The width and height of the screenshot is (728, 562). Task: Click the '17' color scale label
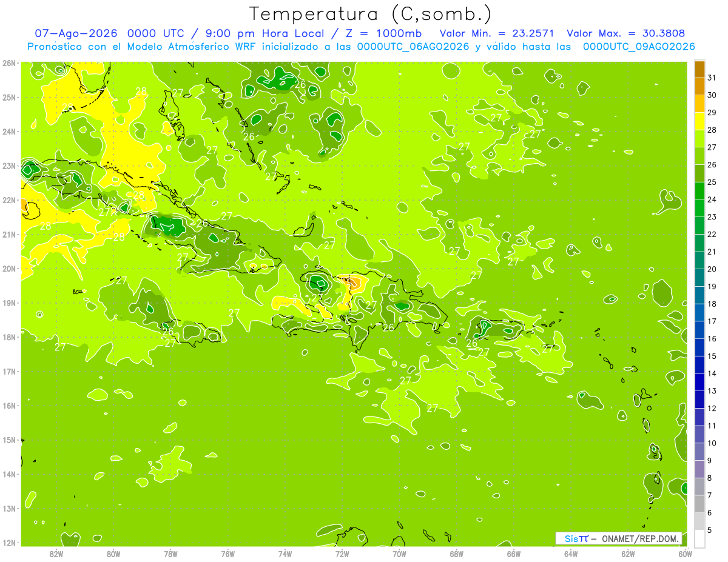tap(712, 321)
